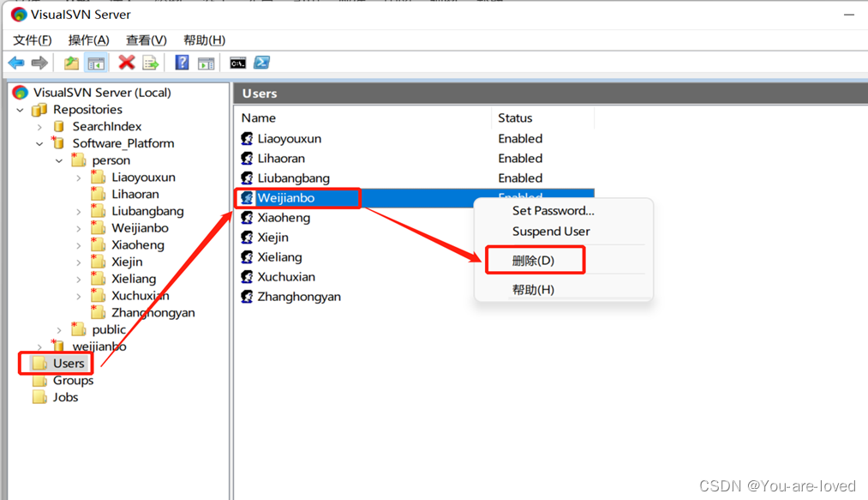Click the user icon beside Xiejin
Viewport: 868px width, 500px height.
click(x=247, y=238)
